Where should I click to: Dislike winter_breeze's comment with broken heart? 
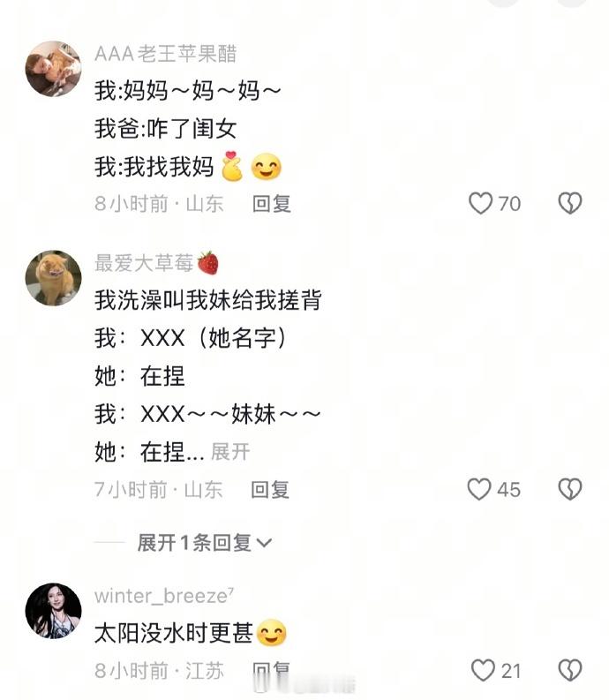[x=570, y=671]
